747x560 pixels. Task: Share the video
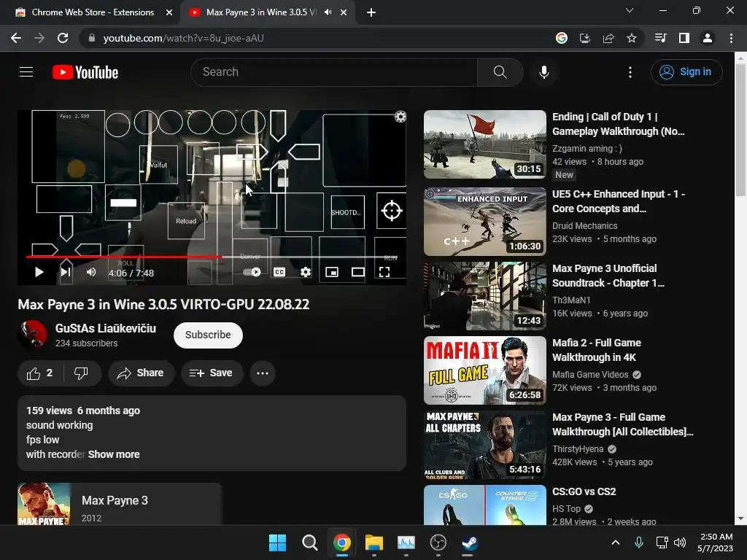point(141,373)
